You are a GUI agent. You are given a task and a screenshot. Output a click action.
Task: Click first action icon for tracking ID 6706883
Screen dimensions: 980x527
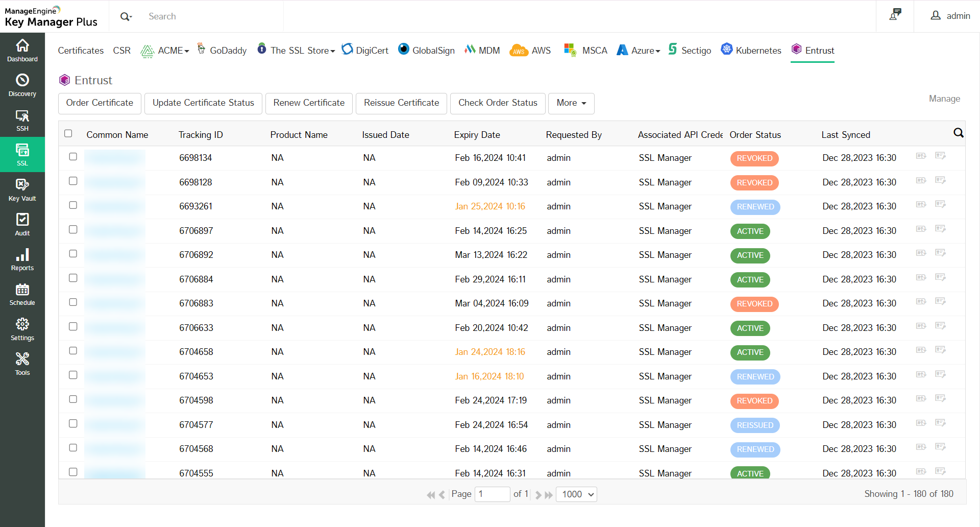click(921, 302)
